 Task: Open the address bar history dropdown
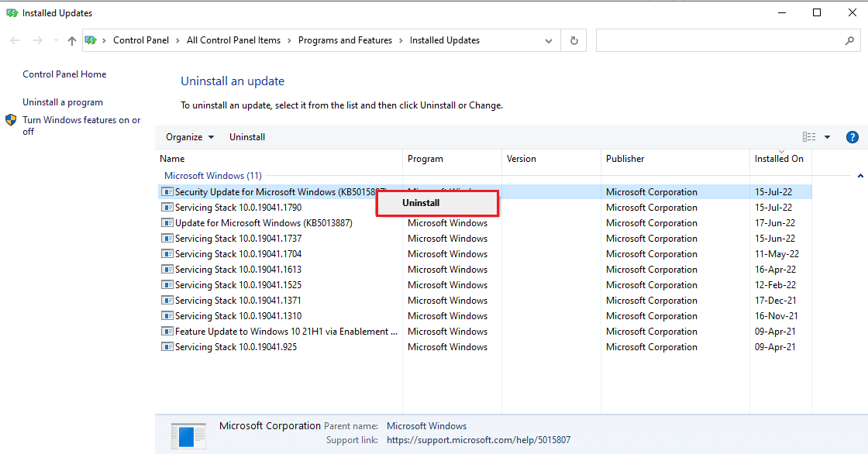pyautogui.click(x=549, y=40)
